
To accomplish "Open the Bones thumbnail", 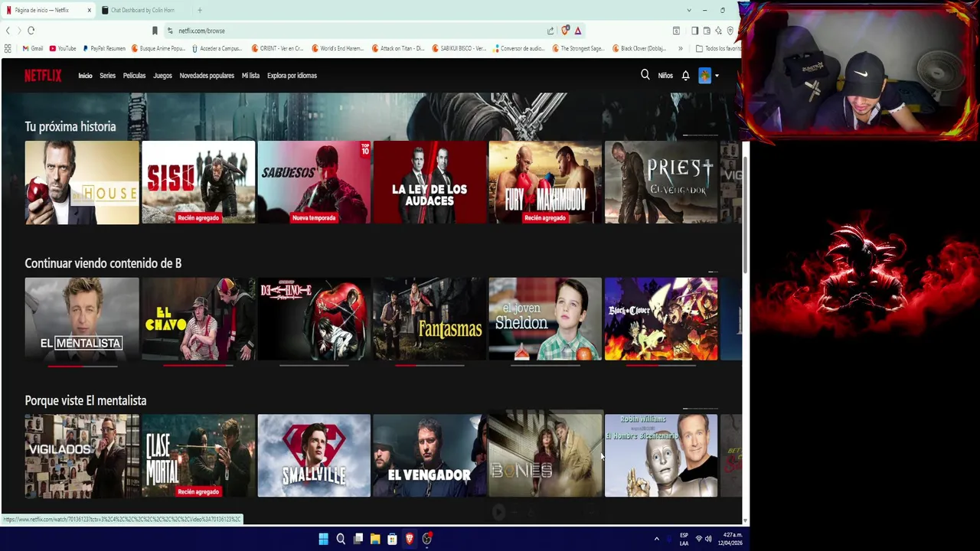I will 545,455.
